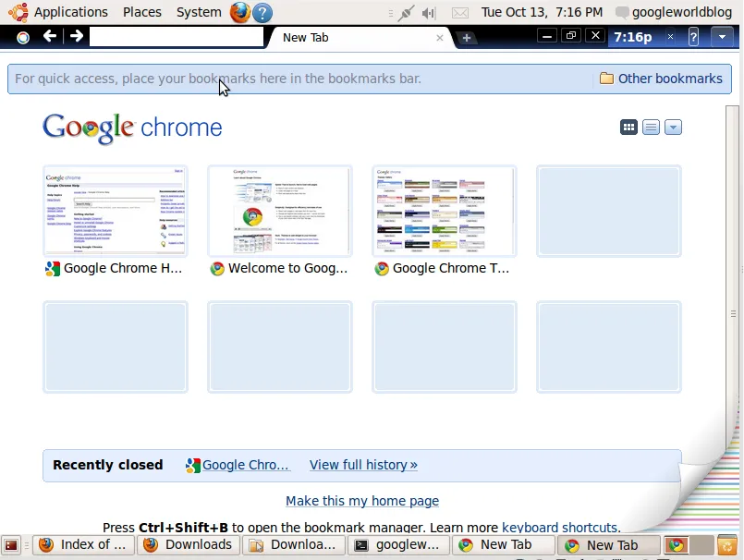Screen dimensions: 744x560
Task: Open the googleworldblog user menu
Action: (x=674, y=12)
